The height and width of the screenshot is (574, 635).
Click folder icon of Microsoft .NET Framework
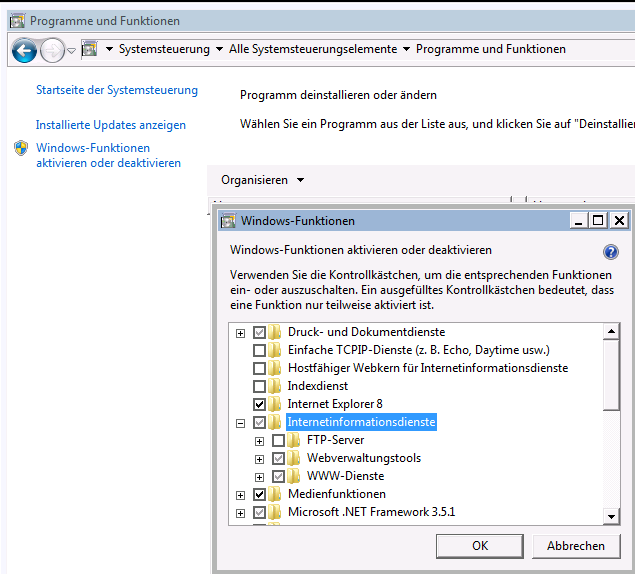pyautogui.click(x=275, y=512)
